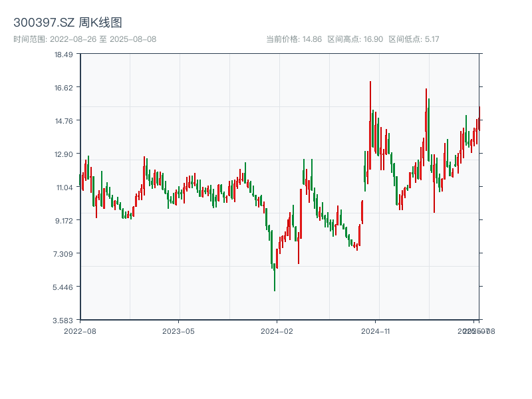Click the x-axis label 2024-02

coord(277,331)
